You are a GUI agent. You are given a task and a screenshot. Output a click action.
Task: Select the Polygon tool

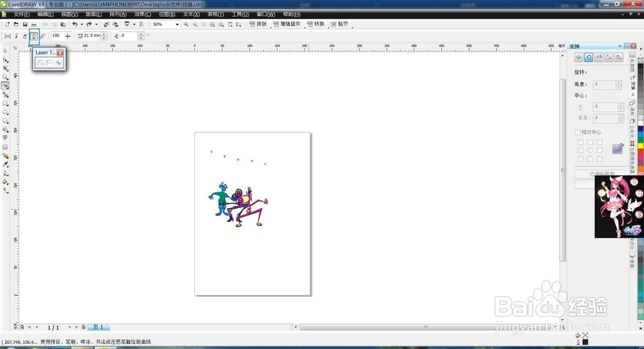[5, 120]
